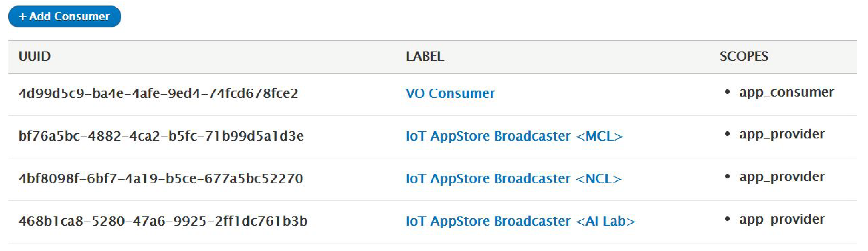
Task: Select the UUID starting with 4d99d5c9
Action: 158,94
